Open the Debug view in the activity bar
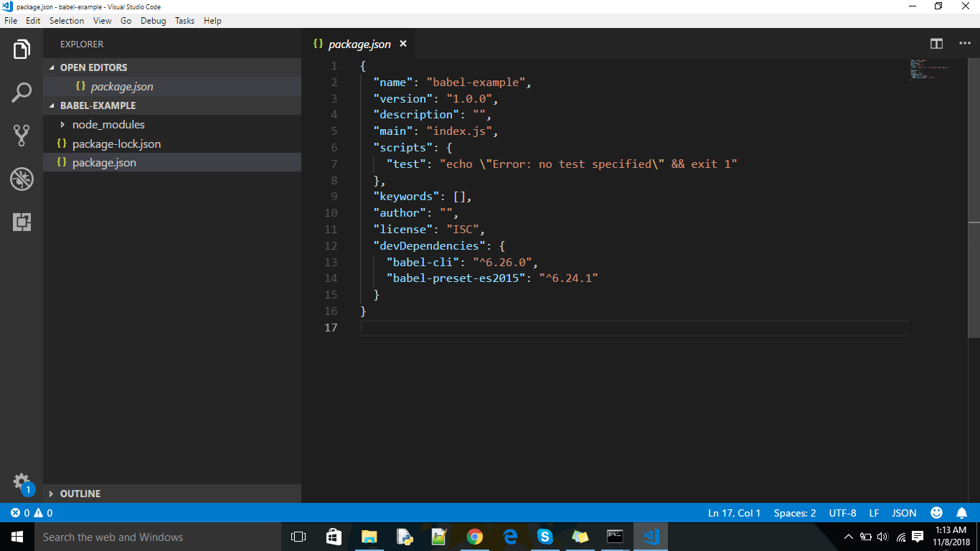This screenshot has height=551, width=980. pyautogui.click(x=22, y=179)
